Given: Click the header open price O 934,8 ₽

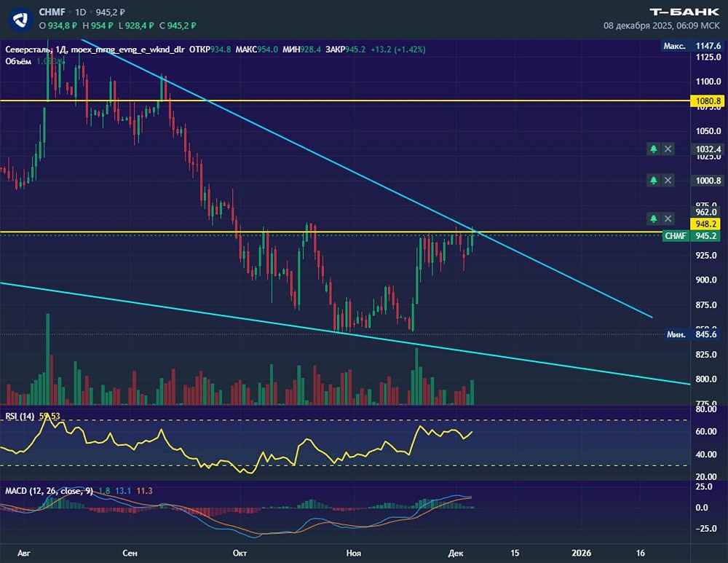Looking at the screenshot, I should click(x=58, y=25).
